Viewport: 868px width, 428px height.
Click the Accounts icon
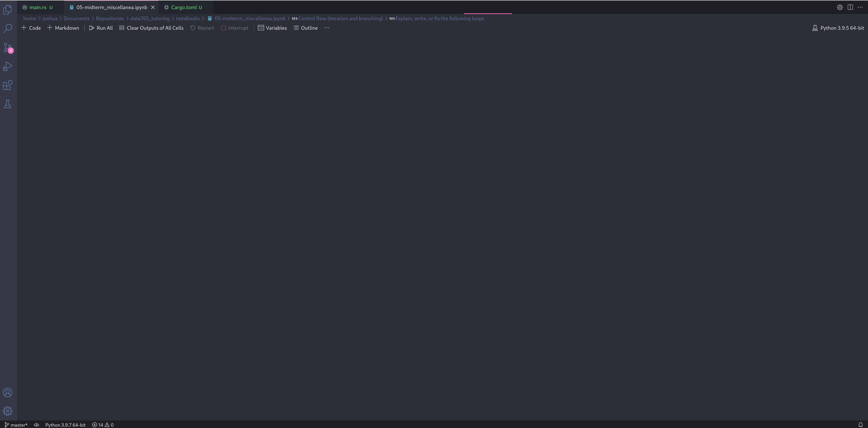[7, 393]
